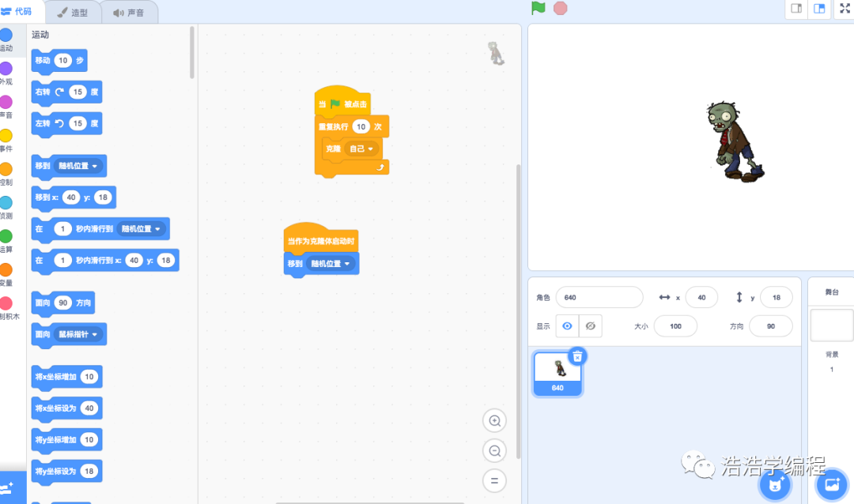Image resolution: width=854 pixels, height=504 pixels.
Task: Click the green flag to start
Action: (538, 9)
